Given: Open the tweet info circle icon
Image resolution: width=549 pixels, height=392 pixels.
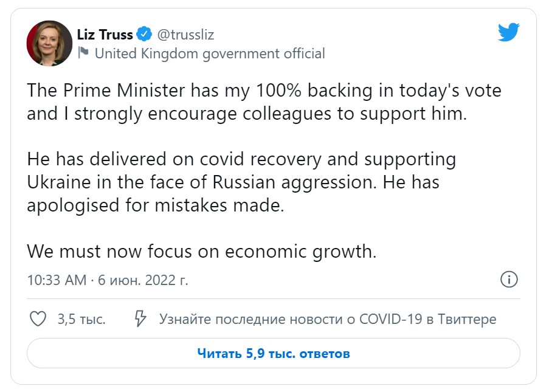Looking at the screenshot, I should 508,280.
